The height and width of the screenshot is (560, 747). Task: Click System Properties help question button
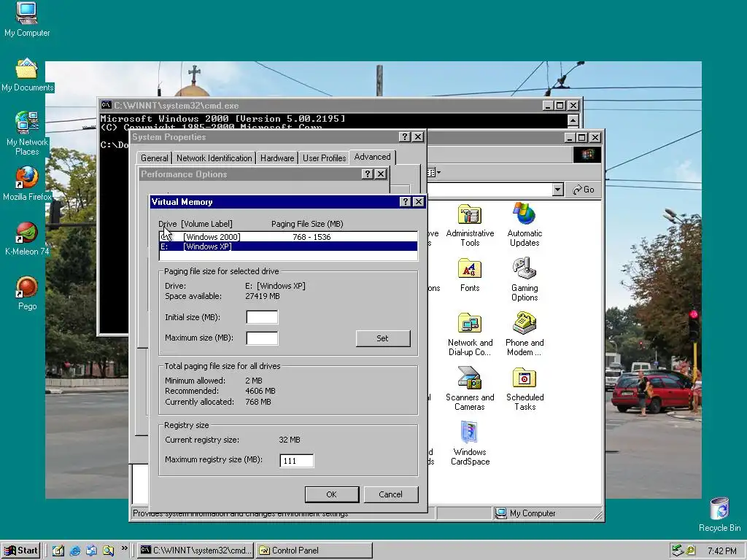point(404,137)
